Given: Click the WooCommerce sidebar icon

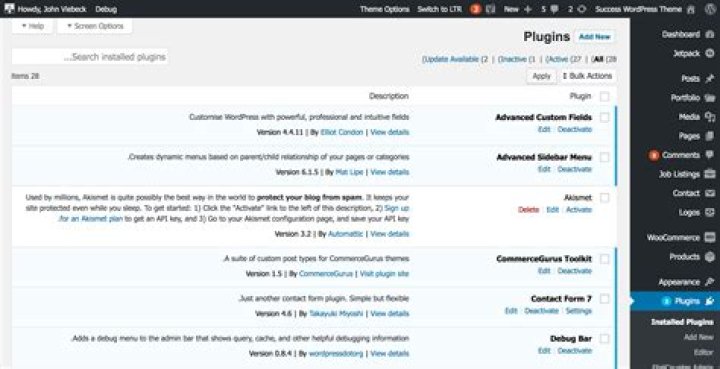Looking at the screenshot, I should click(710, 237).
